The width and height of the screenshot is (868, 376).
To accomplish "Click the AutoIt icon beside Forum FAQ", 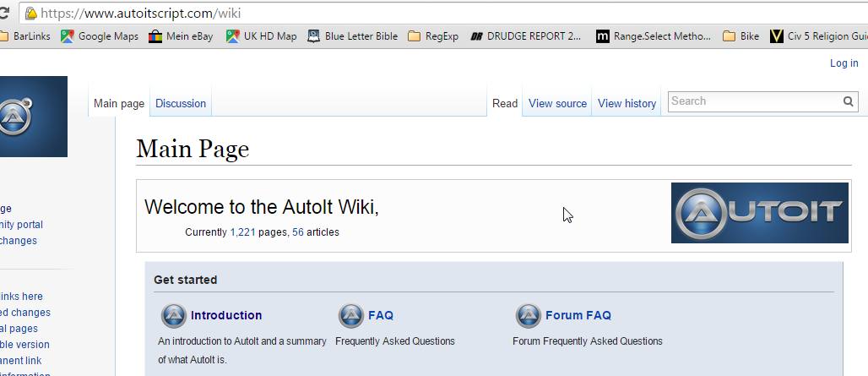I will tap(528, 316).
